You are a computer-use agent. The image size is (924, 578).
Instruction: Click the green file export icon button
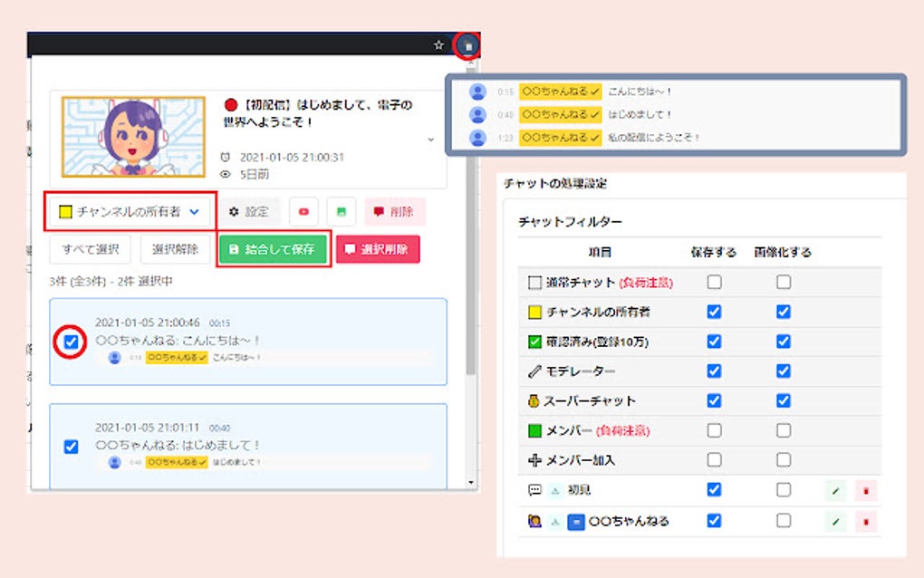[340, 211]
